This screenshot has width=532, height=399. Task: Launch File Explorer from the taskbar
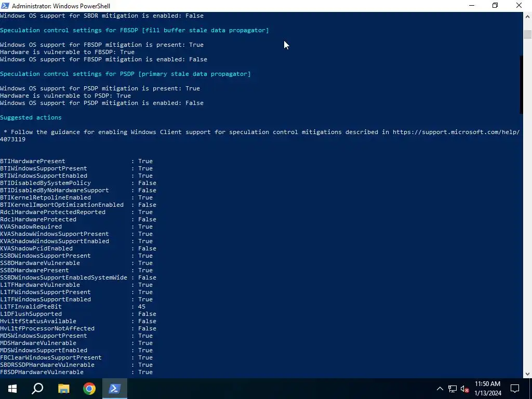63,389
